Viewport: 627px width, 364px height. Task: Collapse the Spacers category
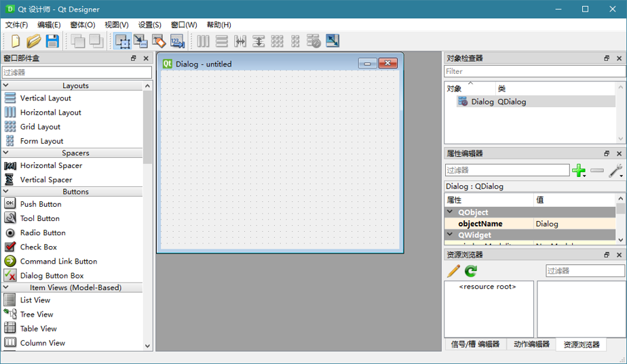6,153
